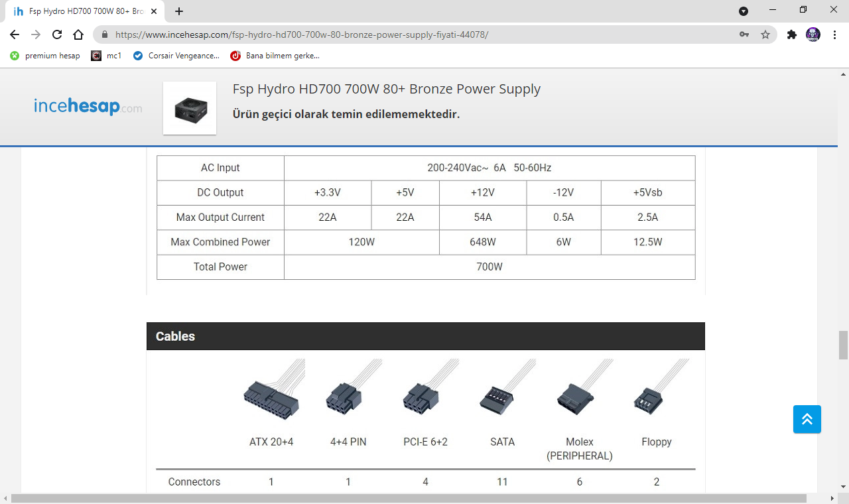The image size is (849, 504).
Task: Click the horizontal scrollbar thumb
Action: (409, 497)
